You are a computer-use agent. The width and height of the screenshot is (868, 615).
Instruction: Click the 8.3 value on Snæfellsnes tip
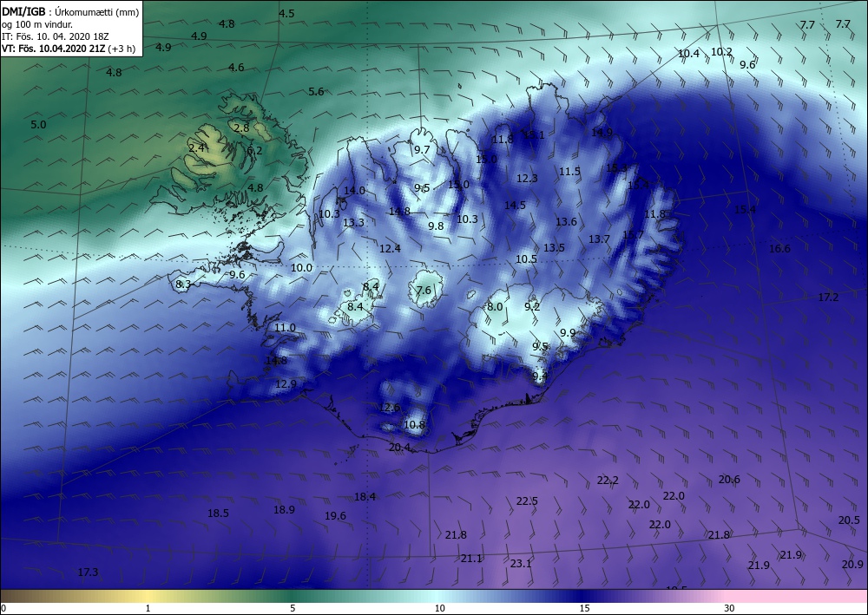point(182,285)
